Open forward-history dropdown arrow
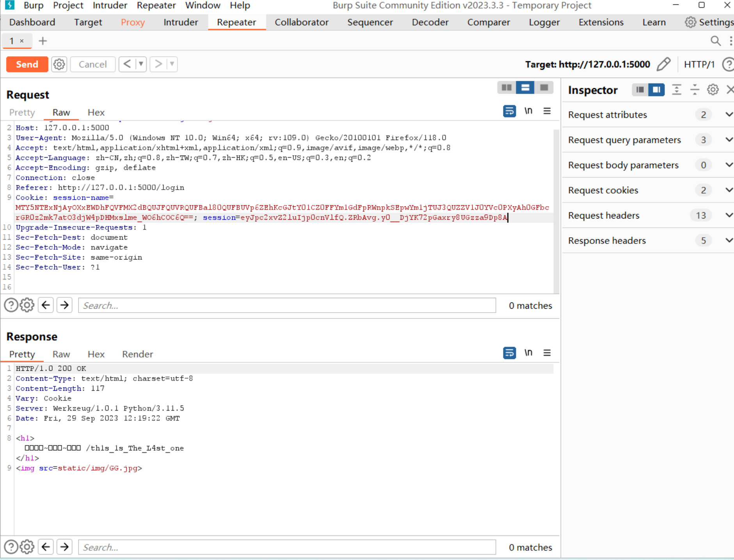 tap(172, 64)
